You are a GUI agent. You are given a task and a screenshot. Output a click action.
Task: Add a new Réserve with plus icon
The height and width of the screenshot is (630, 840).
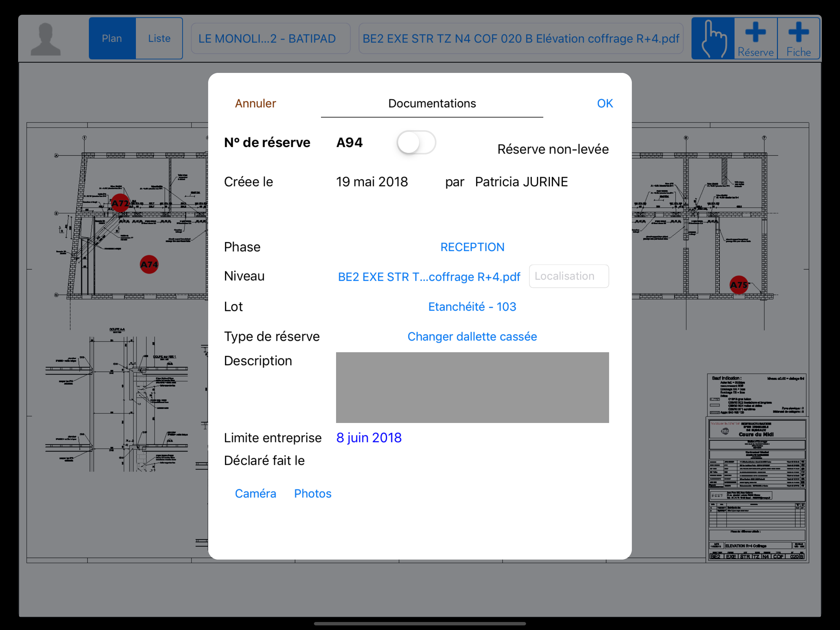pyautogui.click(x=755, y=39)
